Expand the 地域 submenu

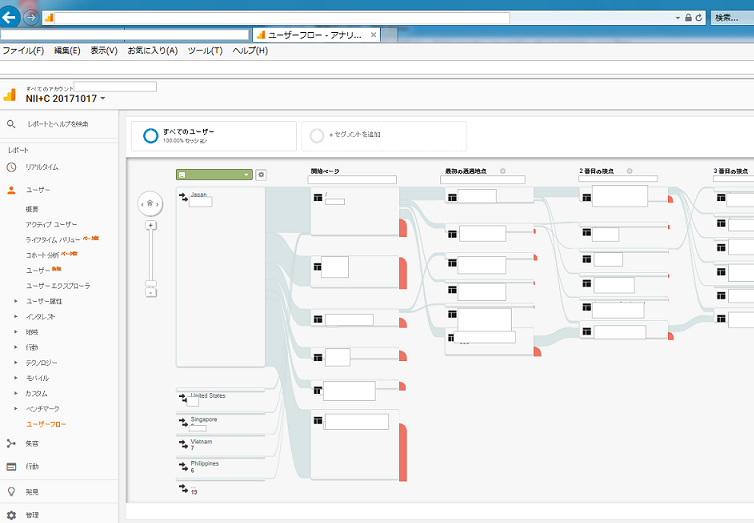coord(16,332)
